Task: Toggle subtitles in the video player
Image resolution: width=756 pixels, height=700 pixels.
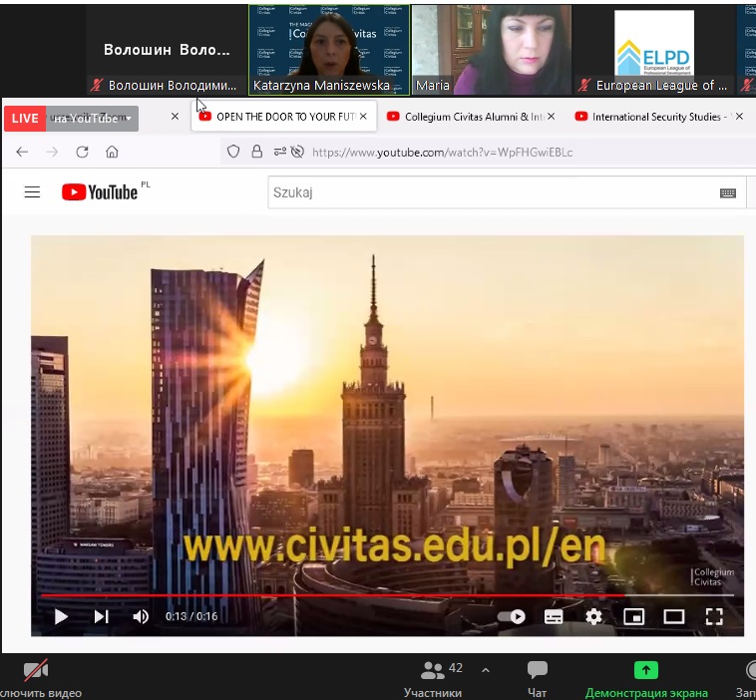Action: tap(554, 616)
